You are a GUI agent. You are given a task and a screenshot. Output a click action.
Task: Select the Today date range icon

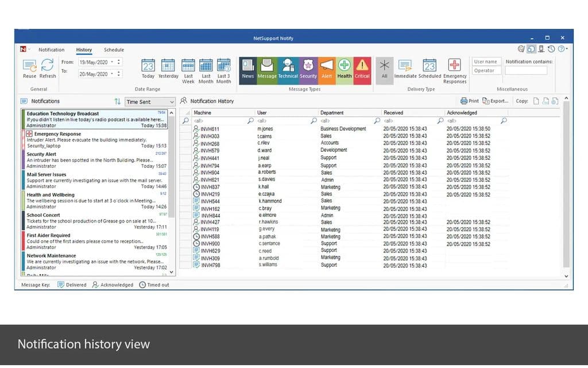pyautogui.click(x=148, y=66)
